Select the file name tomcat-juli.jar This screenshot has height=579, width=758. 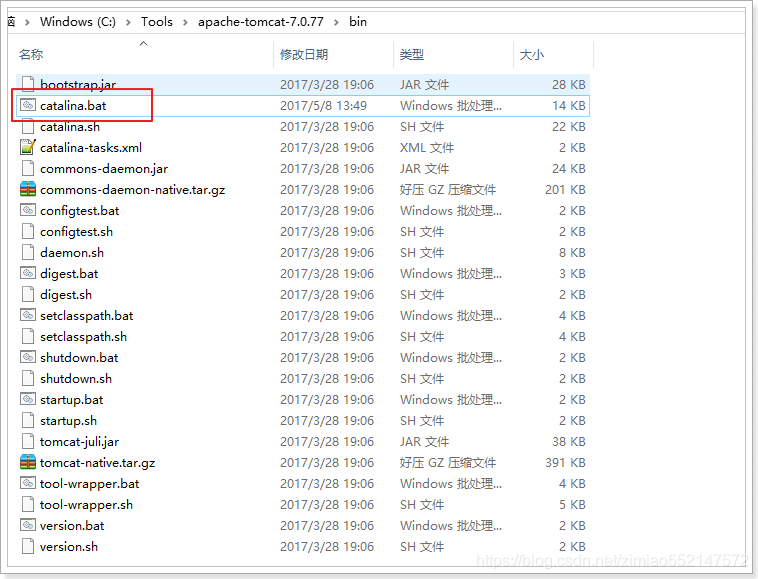tap(79, 442)
